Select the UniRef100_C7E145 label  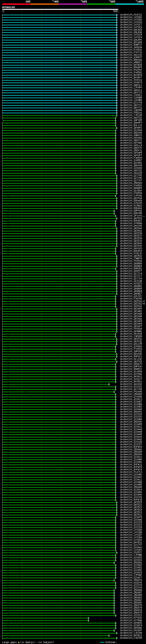(131, 115)
